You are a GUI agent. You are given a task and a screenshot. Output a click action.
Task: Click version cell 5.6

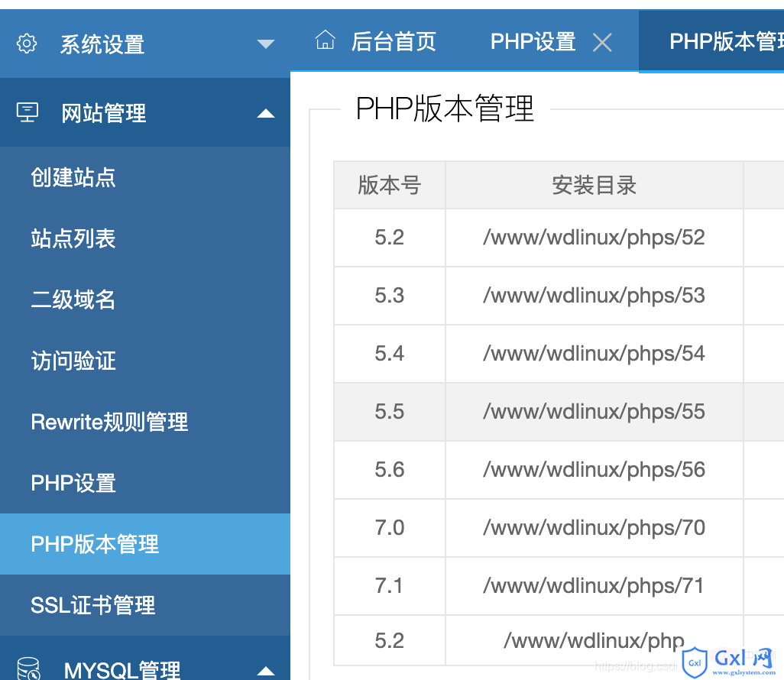(x=390, y=469)
